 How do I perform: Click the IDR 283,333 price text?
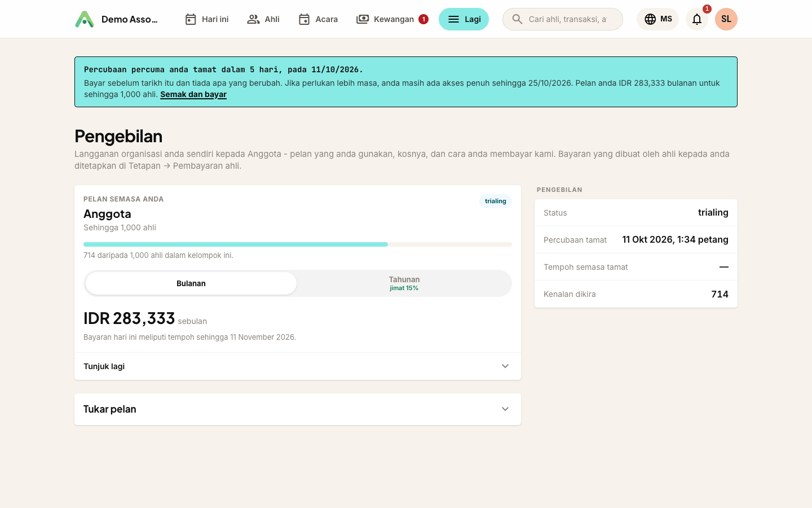pos(129,318)
